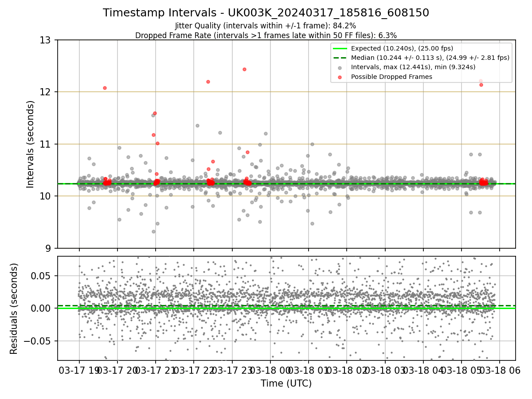Image resolution: width=532 pixels, height=399 pixels.
Task: Click the 'Jitter Quality' 84.2% subtitle line
Action: 266,26
